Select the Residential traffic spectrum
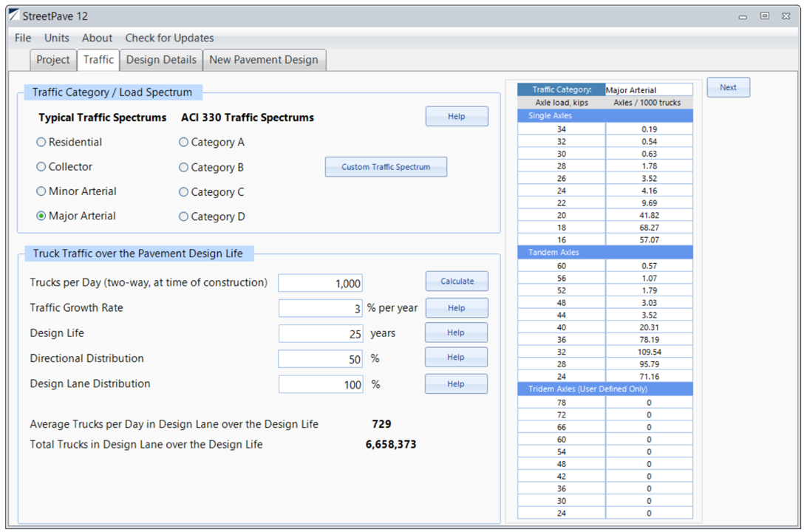804x532 pixels. [x=41, y=143]
